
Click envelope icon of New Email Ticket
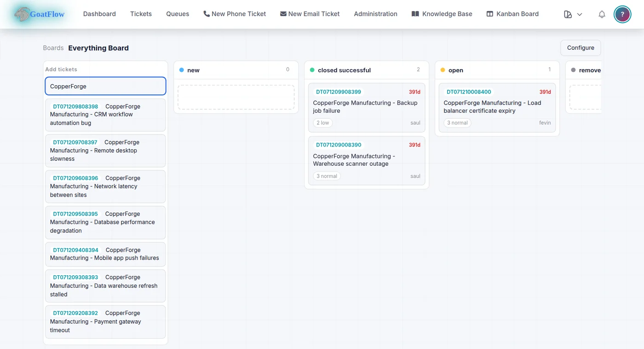point(283,14)
